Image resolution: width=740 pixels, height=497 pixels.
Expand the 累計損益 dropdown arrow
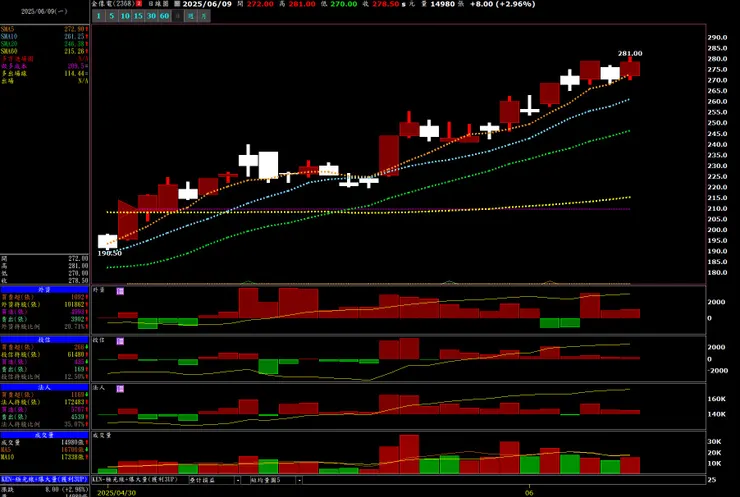(237, 480)
